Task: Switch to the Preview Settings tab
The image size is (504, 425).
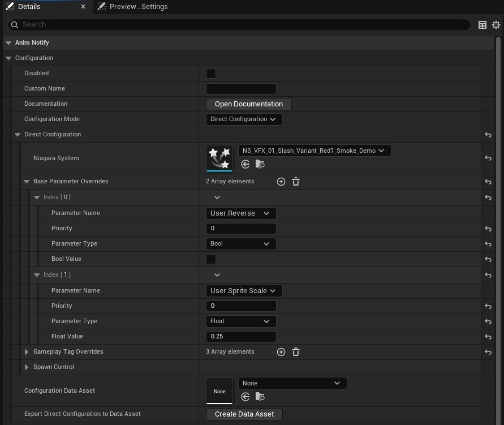Action: pyautogui.click(x=132, y=7)
